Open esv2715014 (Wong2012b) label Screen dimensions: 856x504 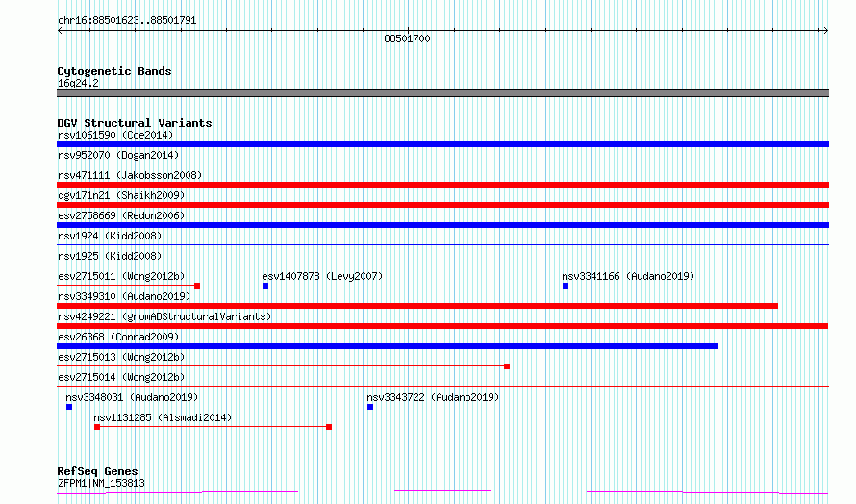click(121, 377)
